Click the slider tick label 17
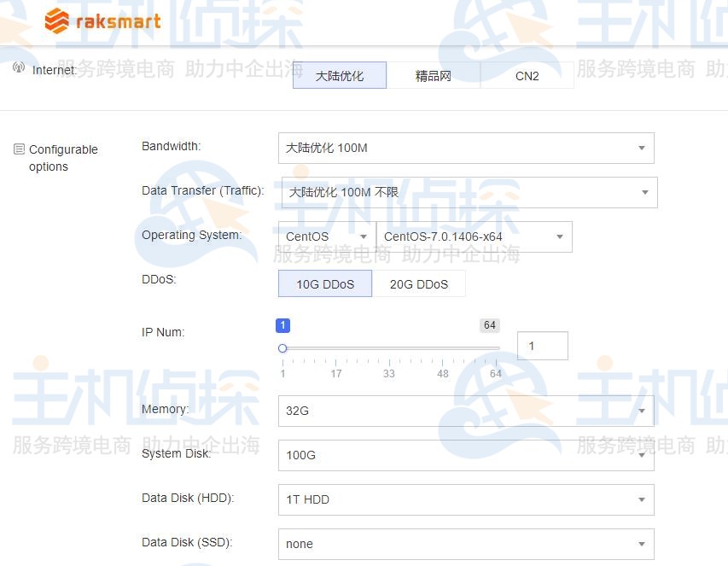The height and width of the screenshot is (566, 728). point(336,374)
